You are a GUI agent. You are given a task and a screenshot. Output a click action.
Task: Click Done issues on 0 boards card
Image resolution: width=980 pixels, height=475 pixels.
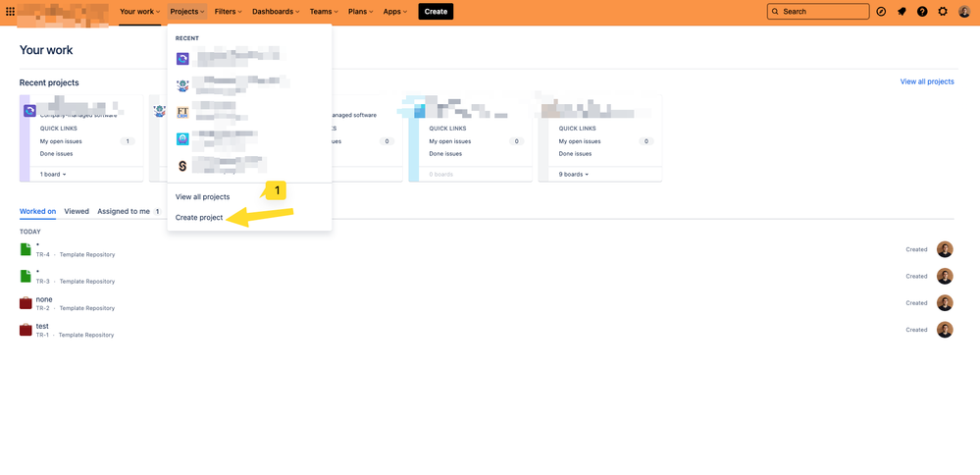(x=445, y=154)
